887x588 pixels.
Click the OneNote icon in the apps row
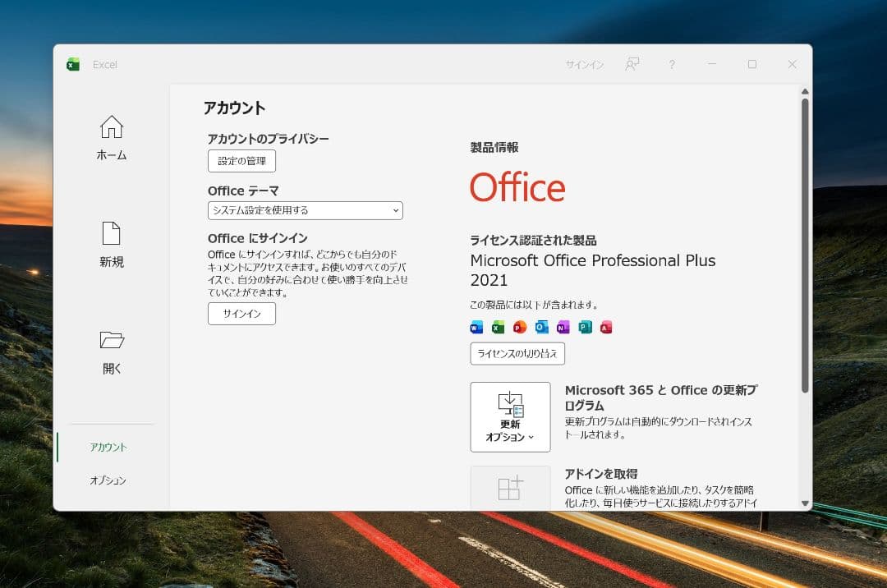(x=562, y=327)
